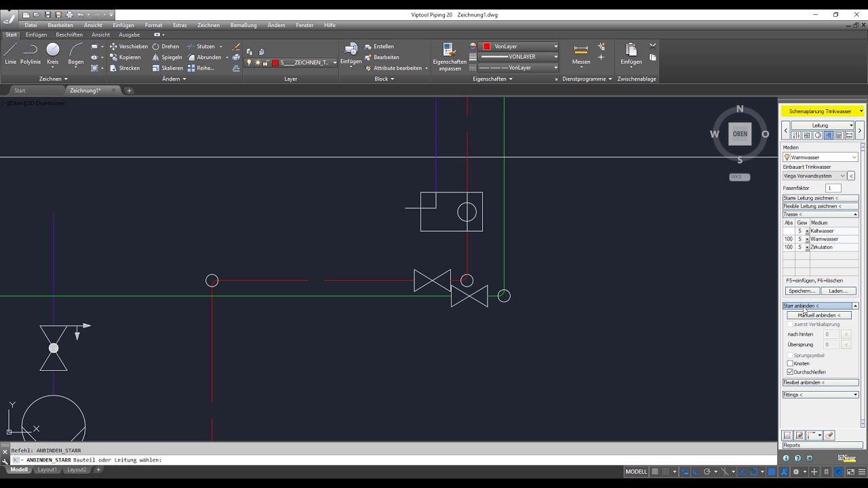Click the block Bearbeiten icon
Screen dimensions: 868x488
[382, 58]
